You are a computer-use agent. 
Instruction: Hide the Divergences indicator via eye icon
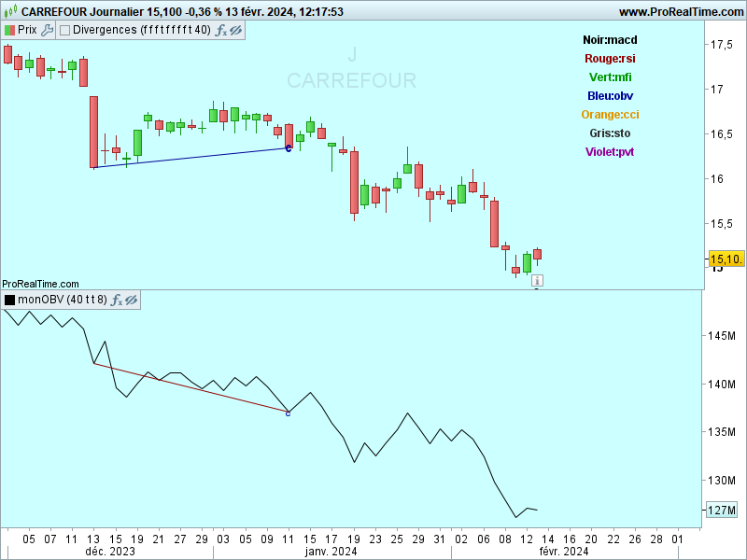click(x=236, y=31)
